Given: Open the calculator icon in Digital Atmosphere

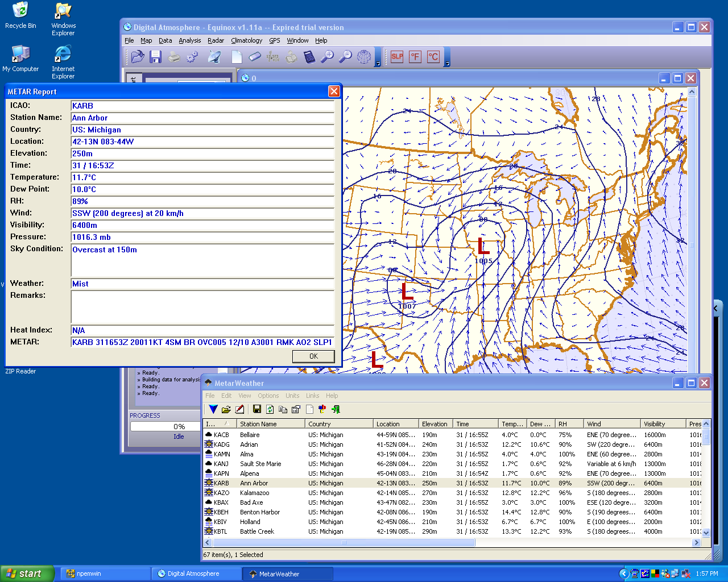Looking at the screenshot, I should 309,57.
